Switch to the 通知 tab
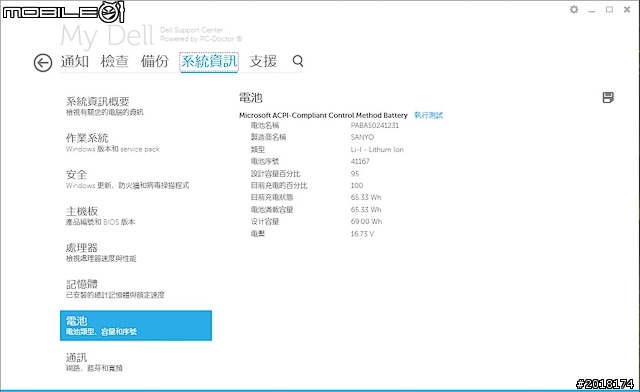Viewport: 640px width, 392px height. [x=75, y=61]
